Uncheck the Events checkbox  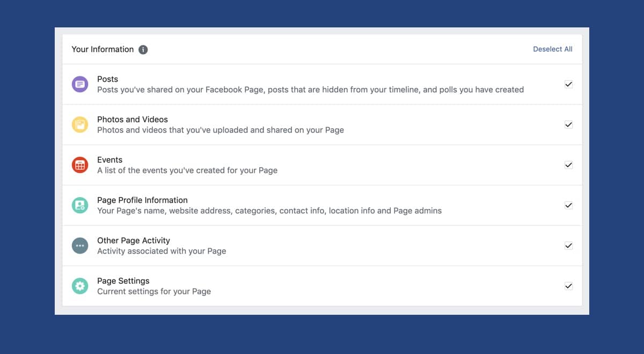click(x=568, y=165)
